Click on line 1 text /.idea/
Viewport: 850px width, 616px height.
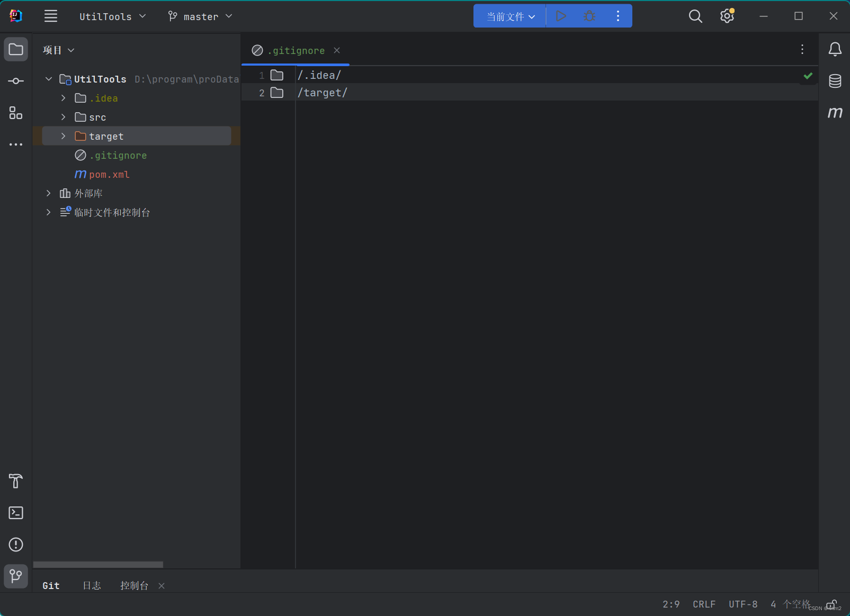tap(319, 75)
